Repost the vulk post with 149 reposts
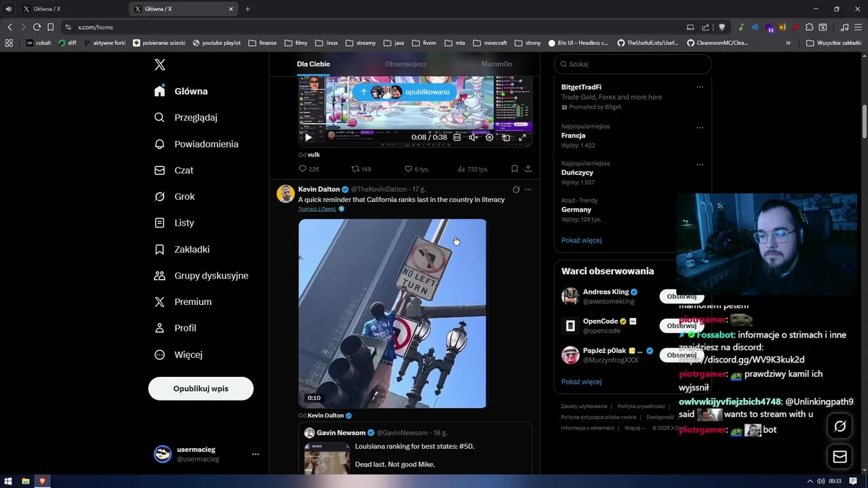Viewport: 868px width, 488px height. click(x=361, y=169)
